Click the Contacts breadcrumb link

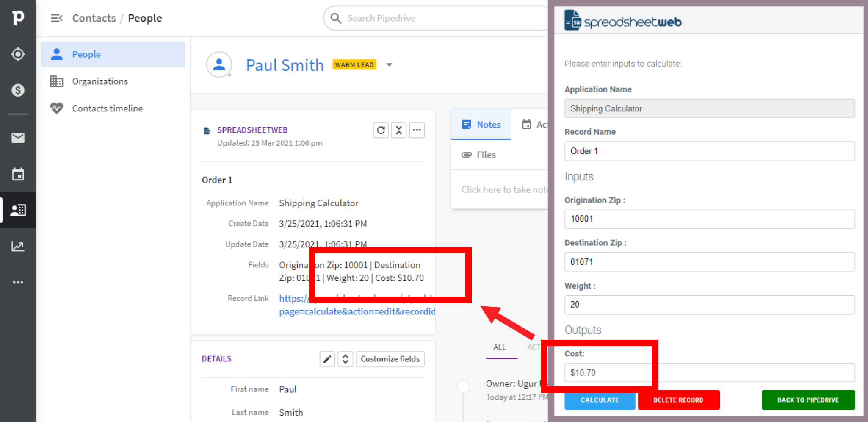coord(94,18)
